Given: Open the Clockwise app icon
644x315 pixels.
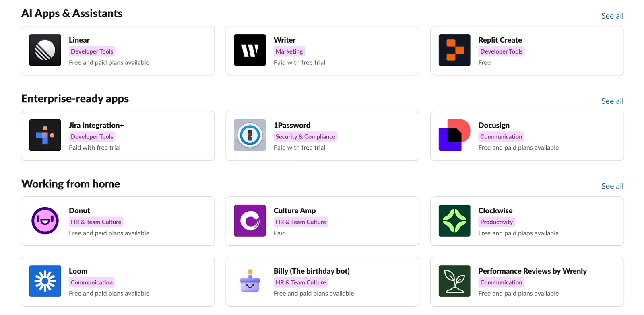Looking at the screenshot, I should (454, 220).
